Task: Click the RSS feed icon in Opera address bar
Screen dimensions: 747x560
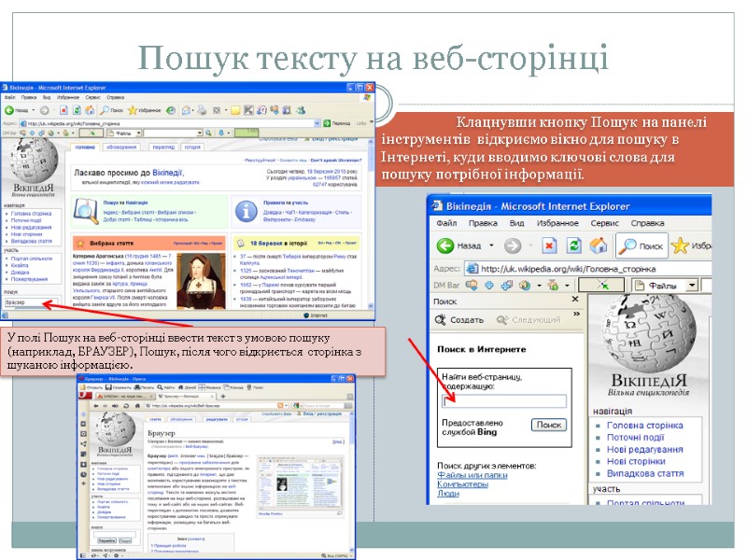Action: click(x=280, y=406)
